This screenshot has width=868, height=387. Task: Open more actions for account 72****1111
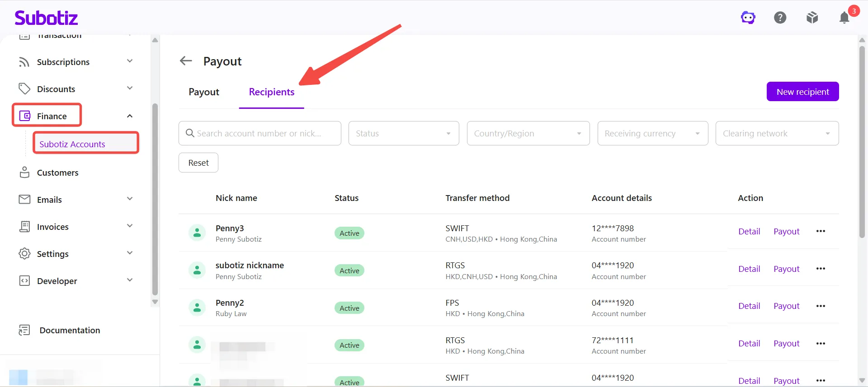click(x=821, y=343)
